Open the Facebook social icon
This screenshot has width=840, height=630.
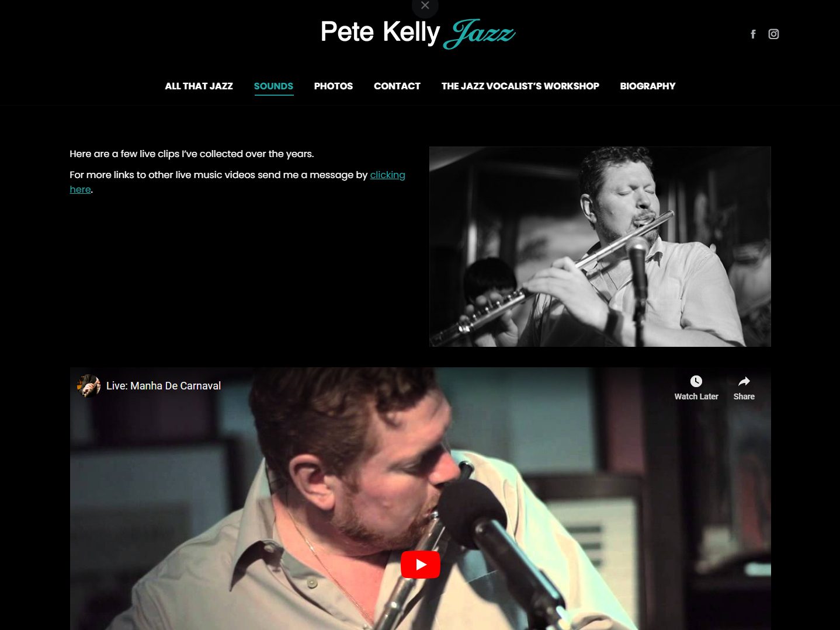pyautogui.click(x=753, y=34)
